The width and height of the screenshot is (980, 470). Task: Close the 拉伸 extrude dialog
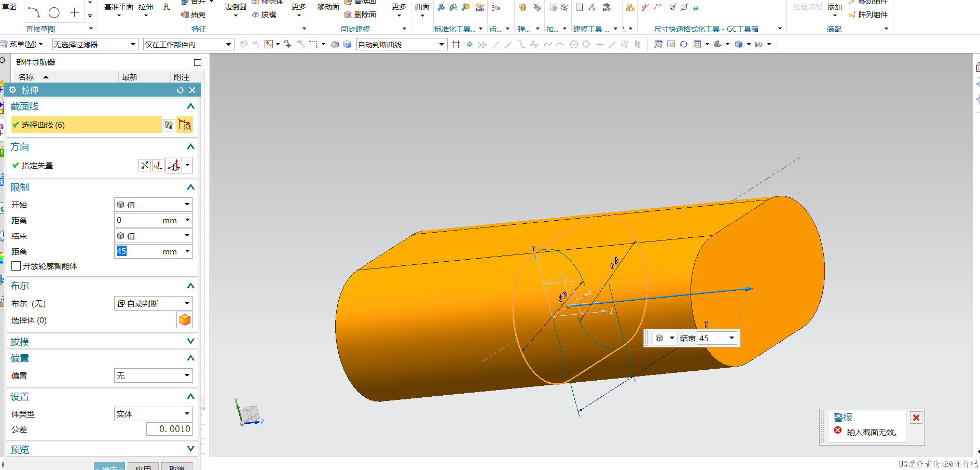[192, 90]
